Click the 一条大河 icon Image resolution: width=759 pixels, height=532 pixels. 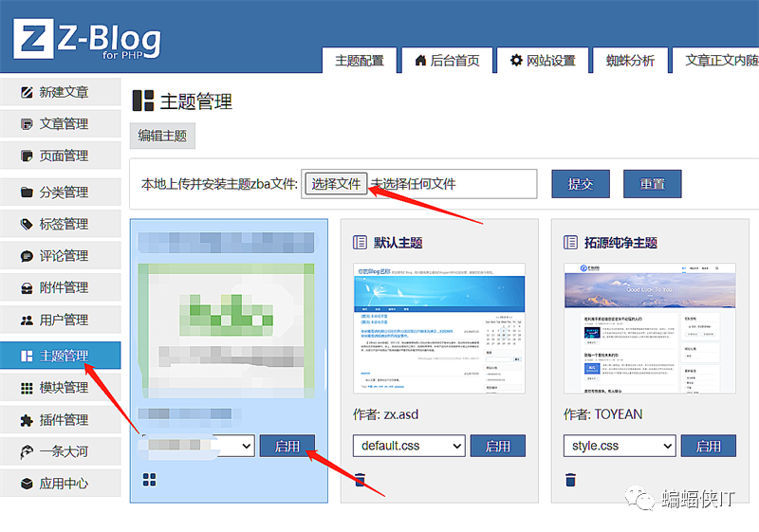point(27,451)
